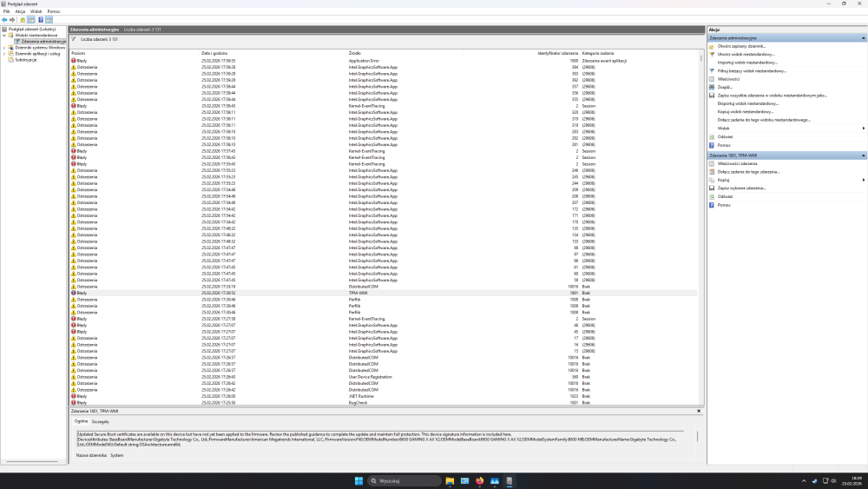
Task: Click 'Zapisz wybrane zdarzenia...' action text
Action: pos(742,188)
